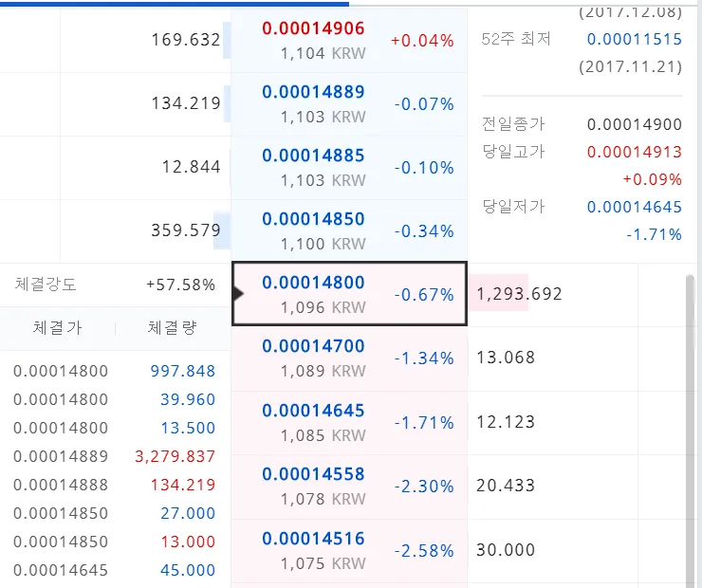This screenshot has width=702, height=588.
Task: Click the 997.848 trade volume entry
Action: coord(183,371)
